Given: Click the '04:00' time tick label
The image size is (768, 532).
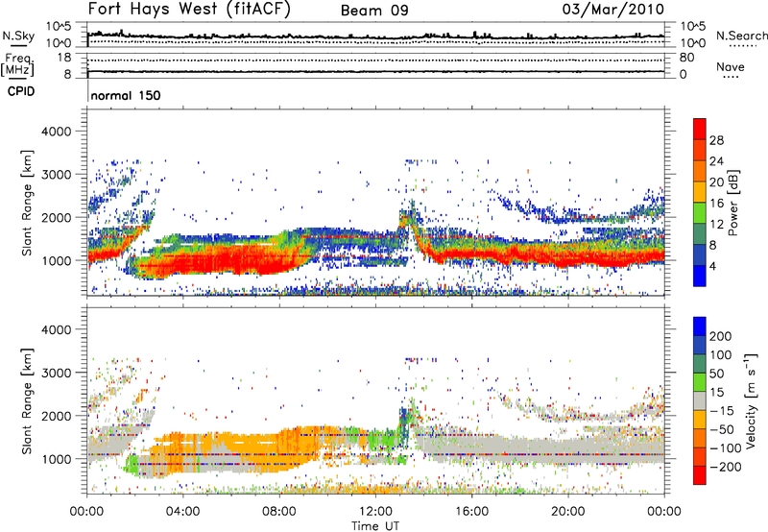Looking at the screenshot, I should 182,512.
